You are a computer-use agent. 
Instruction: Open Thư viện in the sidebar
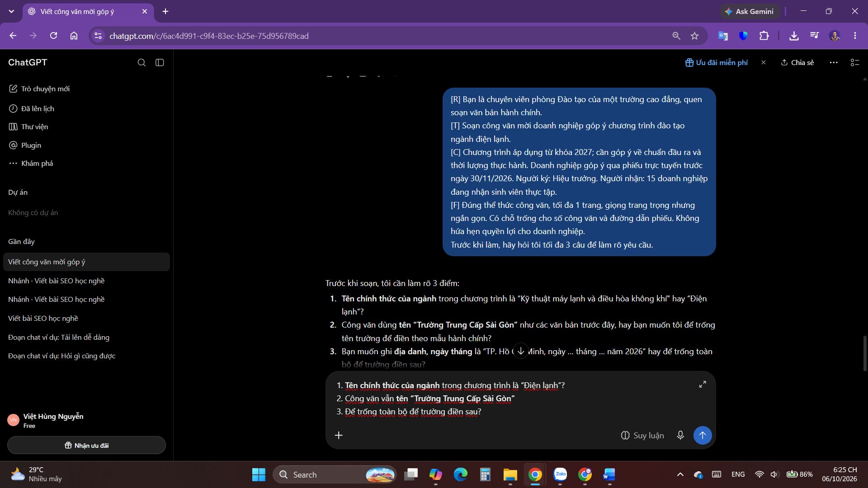(x=86, y=127)
